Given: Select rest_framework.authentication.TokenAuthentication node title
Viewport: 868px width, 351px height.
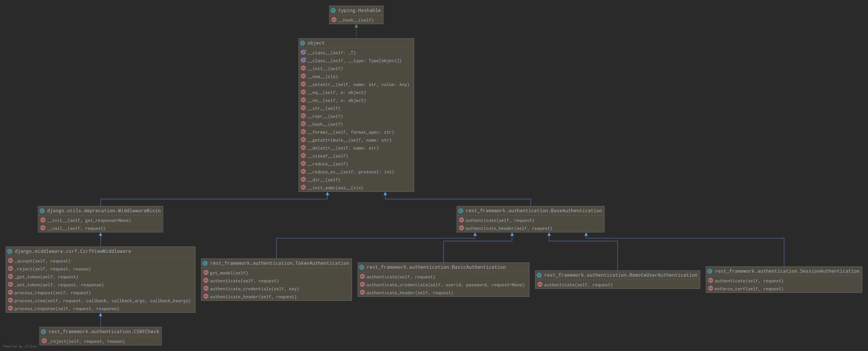Looking at the screenshot, I should (x=280, y=263).
